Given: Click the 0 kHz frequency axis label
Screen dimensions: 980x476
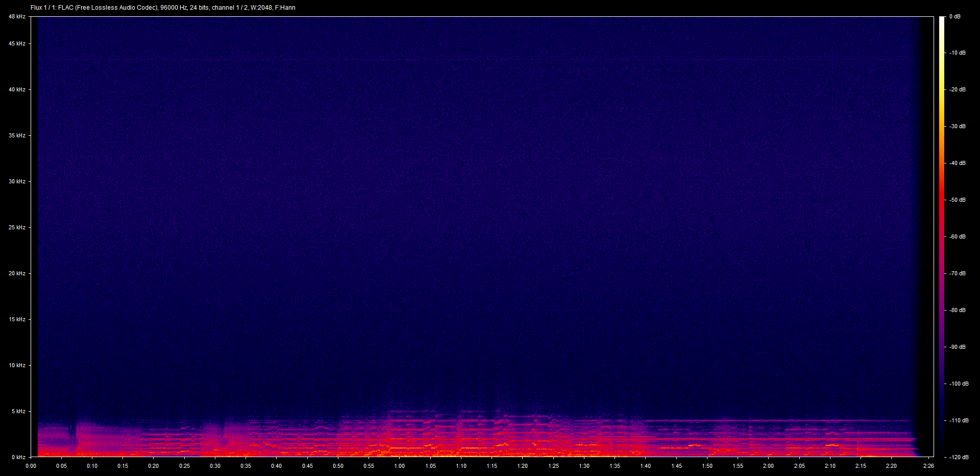Looking at the screenshot, I should pyautogui.click(x=18, y=457).
